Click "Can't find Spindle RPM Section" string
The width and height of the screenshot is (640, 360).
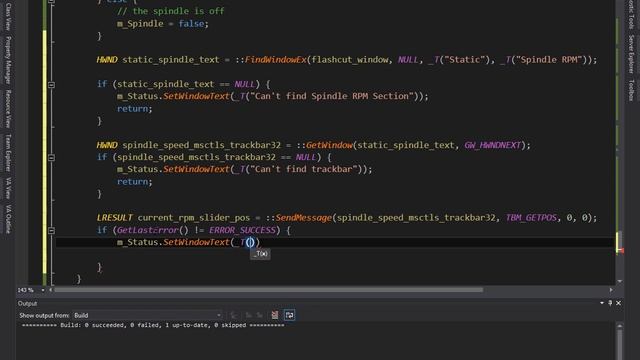coord(332,96)
